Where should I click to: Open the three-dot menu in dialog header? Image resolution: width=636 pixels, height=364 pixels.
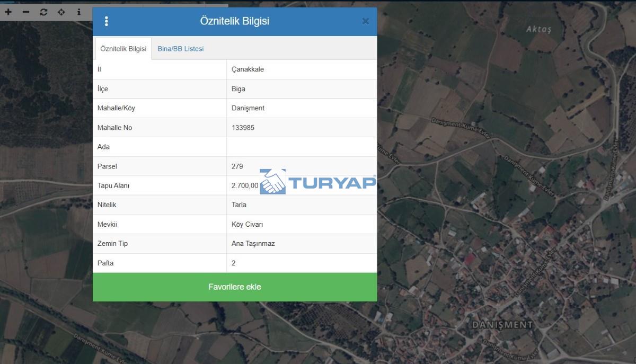click(x=107, y=21)
